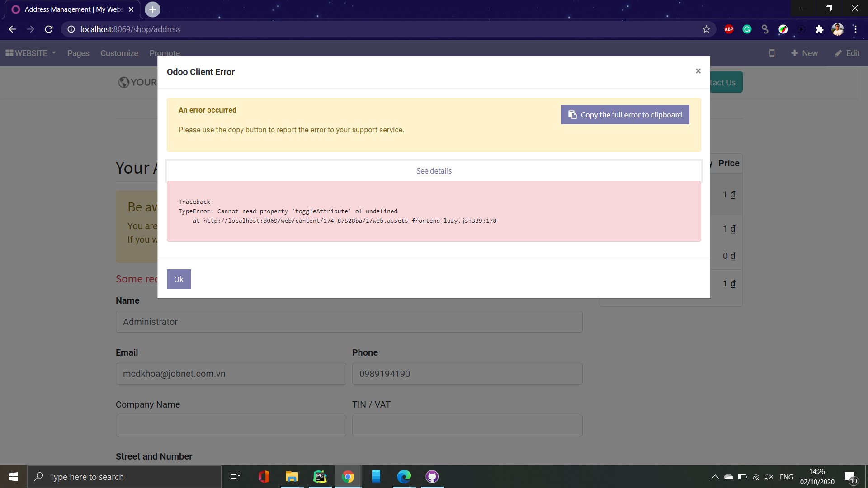Open the Customize menu
The width and height of the screenshot is (868, 488).
click(119, 53)
